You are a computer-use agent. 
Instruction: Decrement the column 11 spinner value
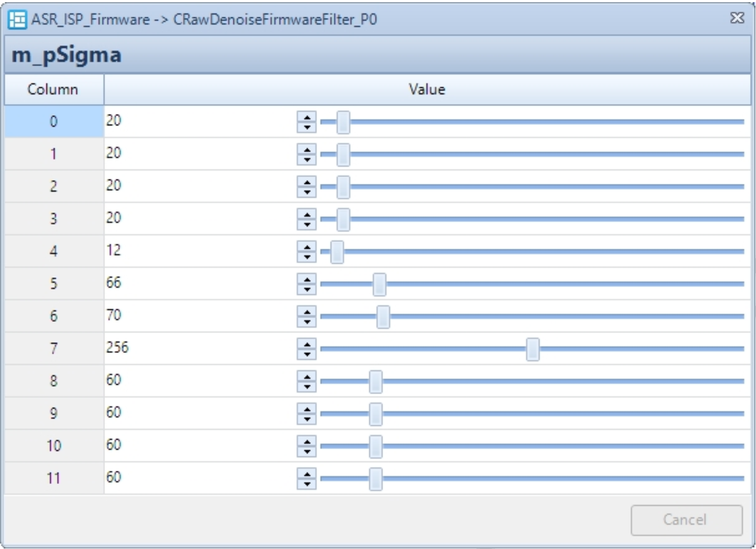tap(307, 483)
